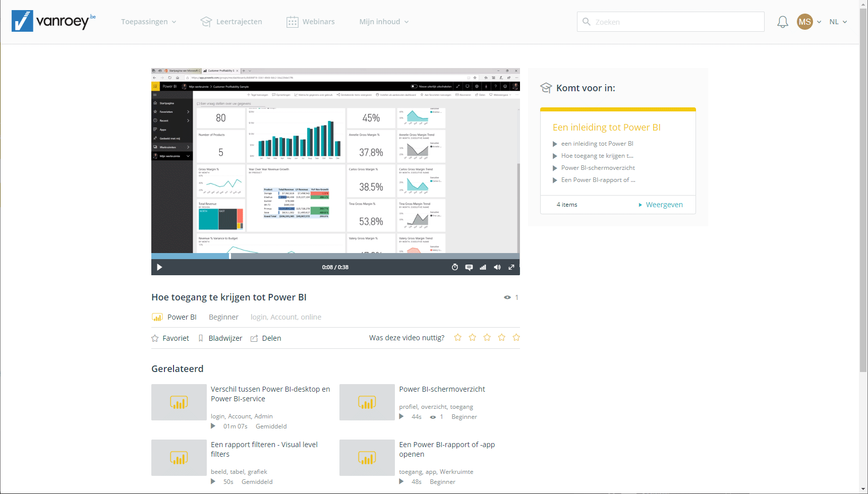Click the search magnifier icon

click(586, 22)
